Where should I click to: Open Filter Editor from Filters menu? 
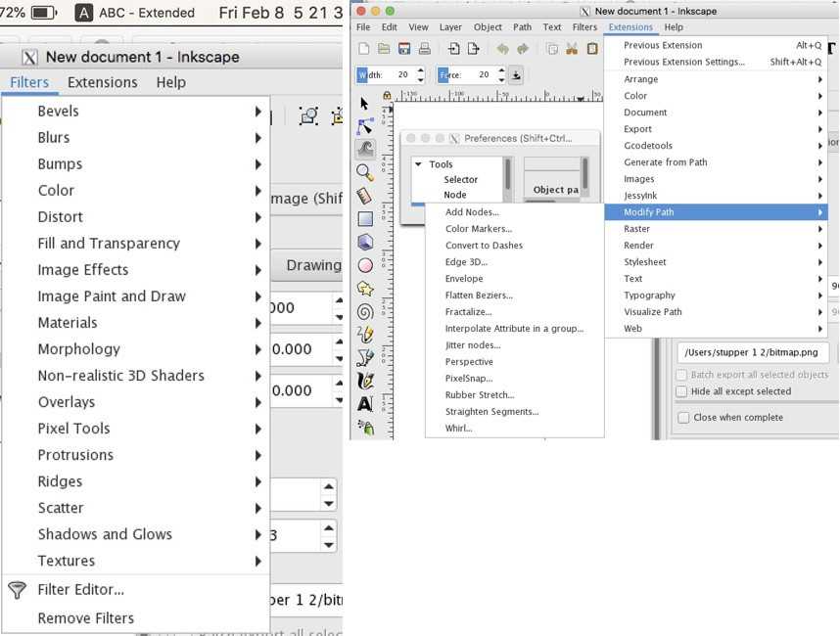click(80, 590)
